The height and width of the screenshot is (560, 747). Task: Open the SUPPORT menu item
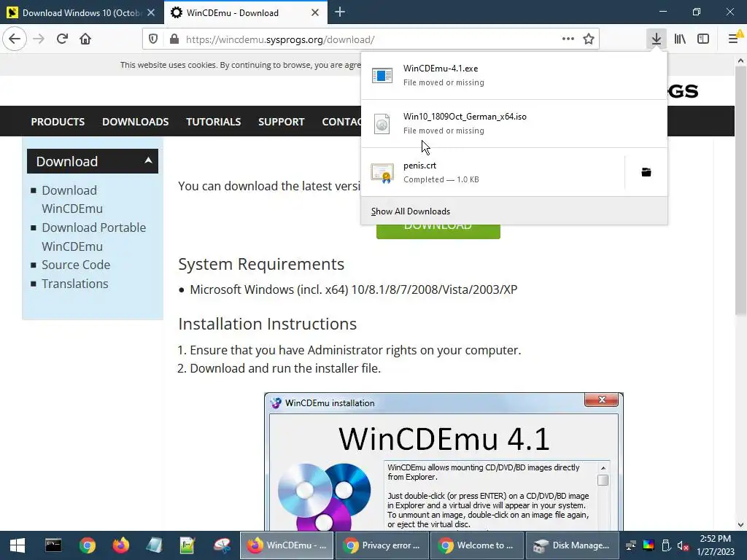pos(281,122)
